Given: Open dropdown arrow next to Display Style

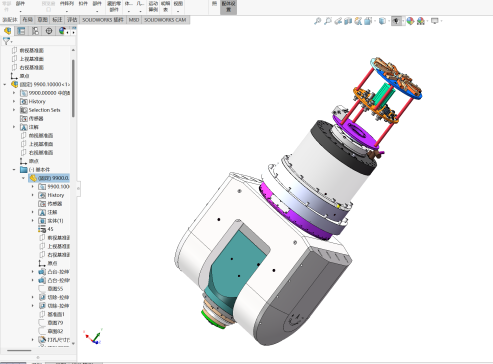Looking at the screenshot, I should (x=389, y=21).
